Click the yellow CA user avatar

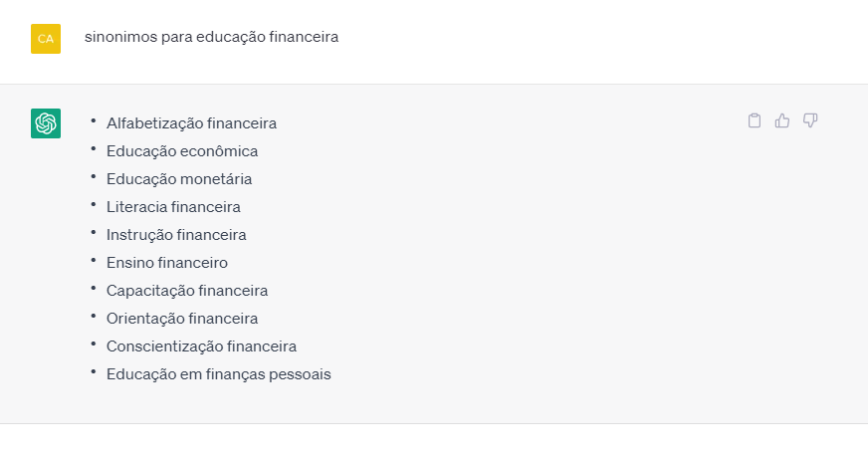(46, 39)
